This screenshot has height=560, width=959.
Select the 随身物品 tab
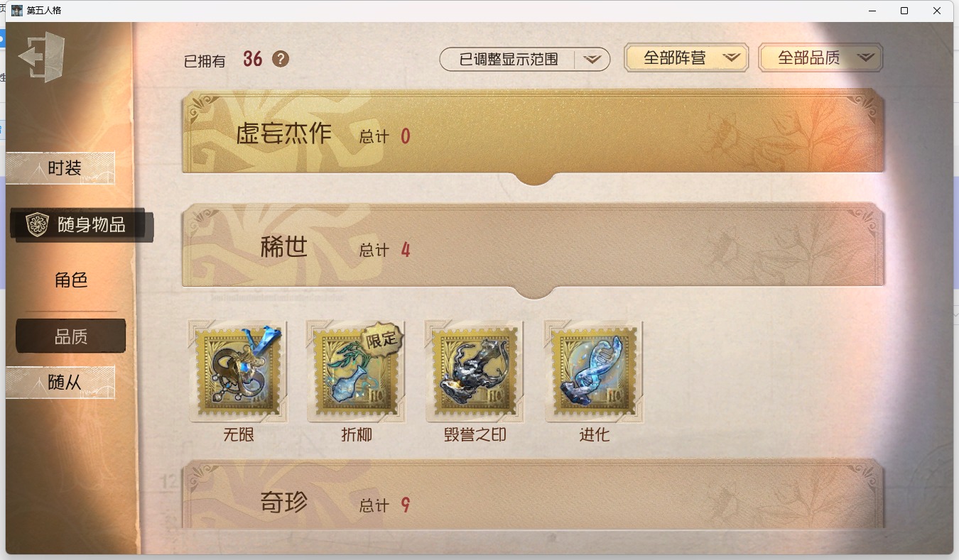[x=81, y=226]
